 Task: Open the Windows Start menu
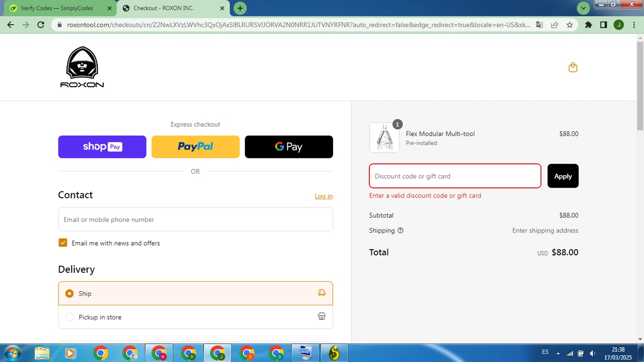[12, 353]
